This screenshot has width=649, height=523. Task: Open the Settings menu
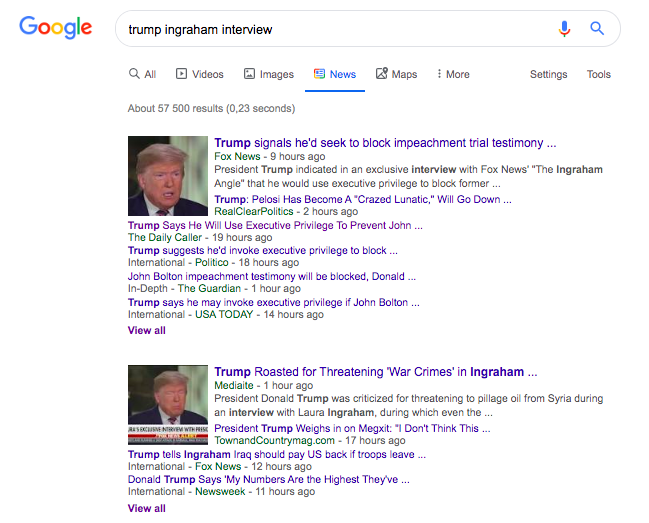pos(548,74)
